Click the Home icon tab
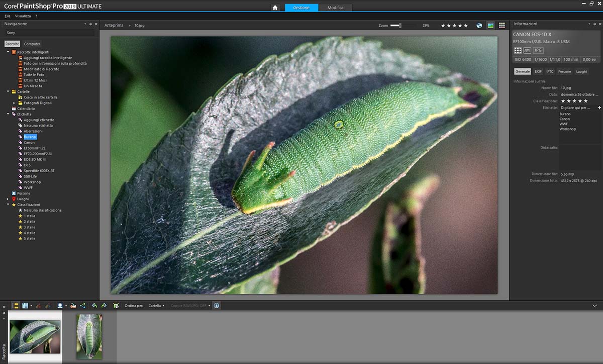The height and width of the screenshot is (364, 603). [275, 8]
